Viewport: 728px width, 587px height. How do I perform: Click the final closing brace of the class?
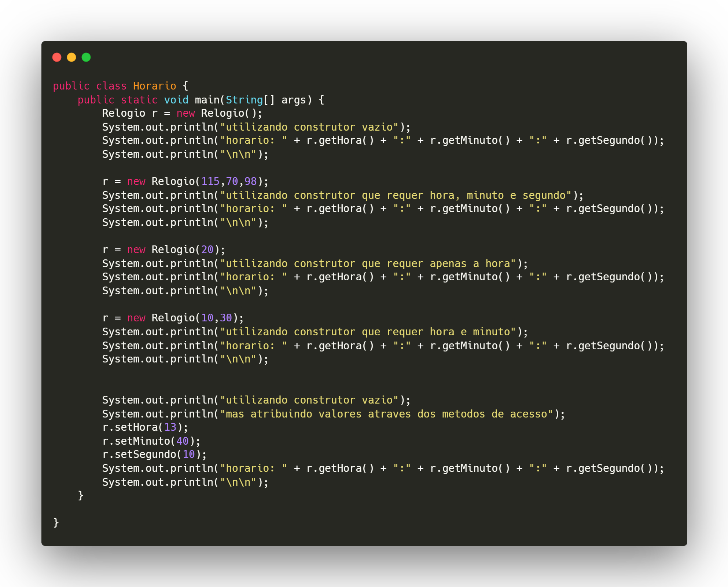coord(55,522)
